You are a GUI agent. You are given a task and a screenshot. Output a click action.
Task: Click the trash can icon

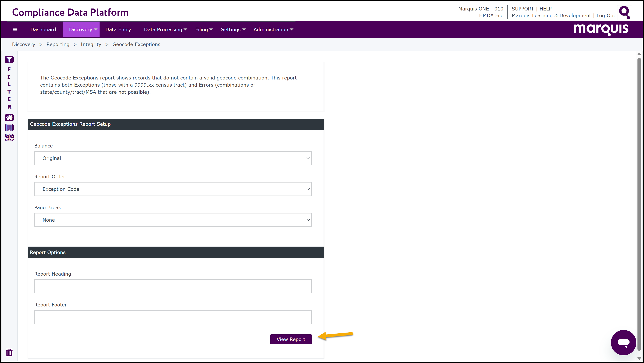[9, 352]
